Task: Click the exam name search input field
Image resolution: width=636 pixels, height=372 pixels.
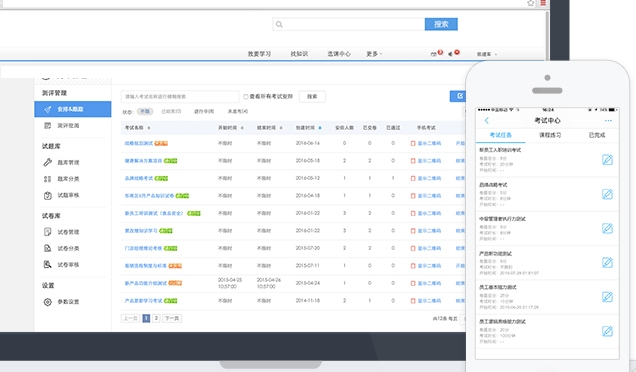Action: (180, 97)
